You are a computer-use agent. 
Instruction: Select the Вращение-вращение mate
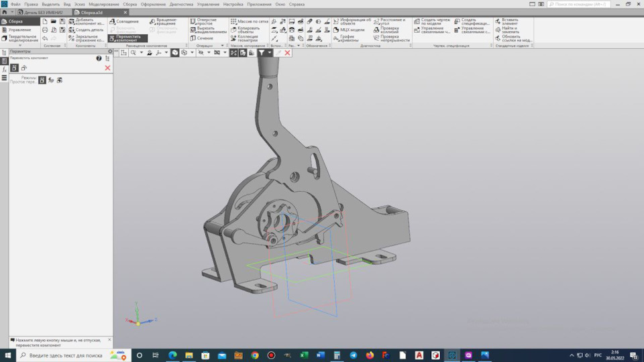point(164,21)
